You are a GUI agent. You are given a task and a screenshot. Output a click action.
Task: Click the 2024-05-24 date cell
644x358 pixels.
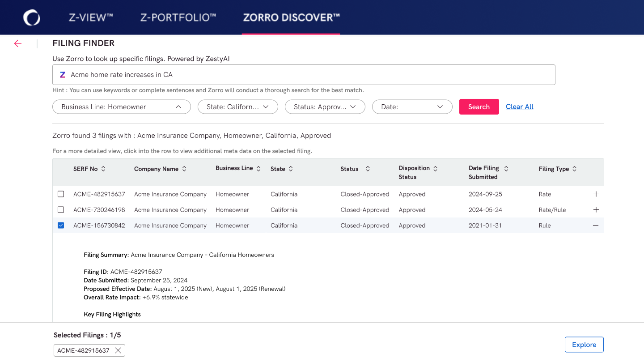485,210
